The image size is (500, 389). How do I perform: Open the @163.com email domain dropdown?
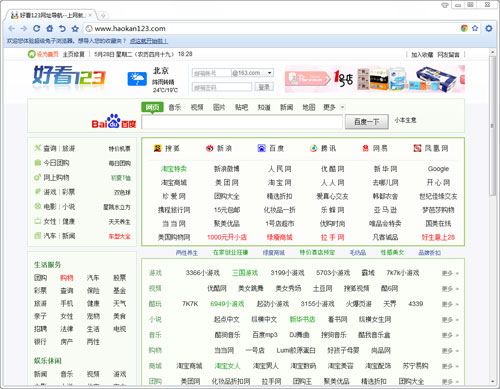point(270,73)
